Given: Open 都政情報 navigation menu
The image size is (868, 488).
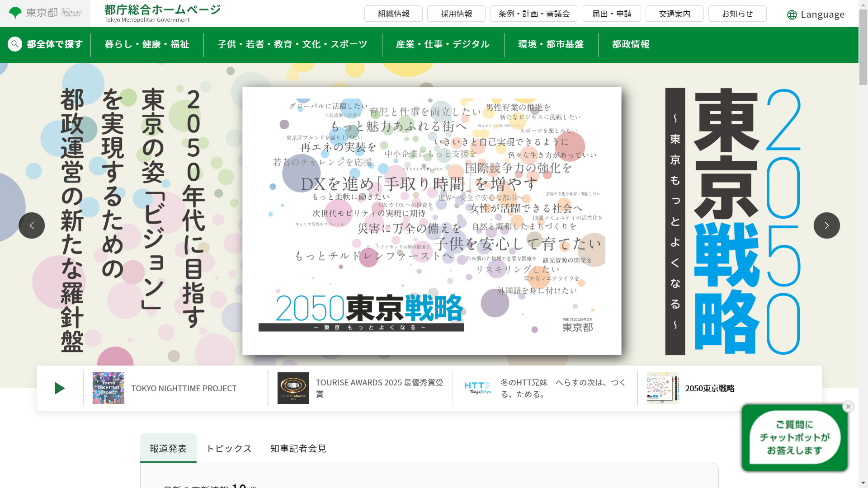Looking at the screenshot, I should [x=631, y=44].
